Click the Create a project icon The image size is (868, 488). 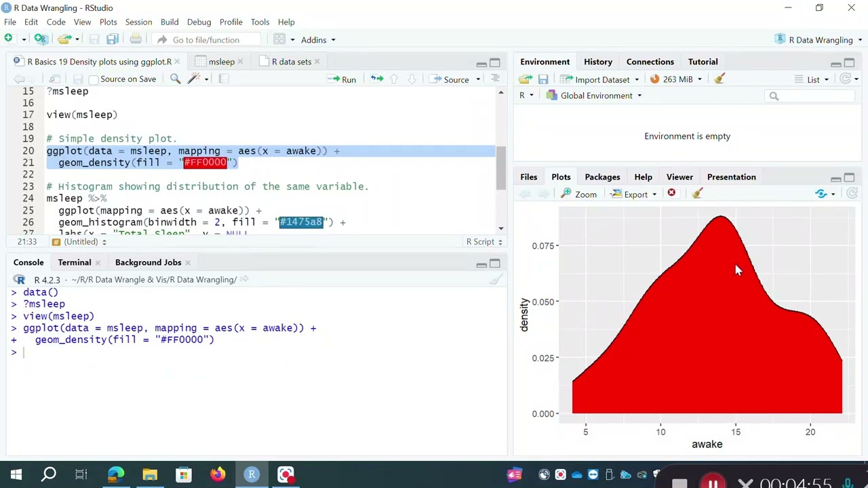click(41, 39)
